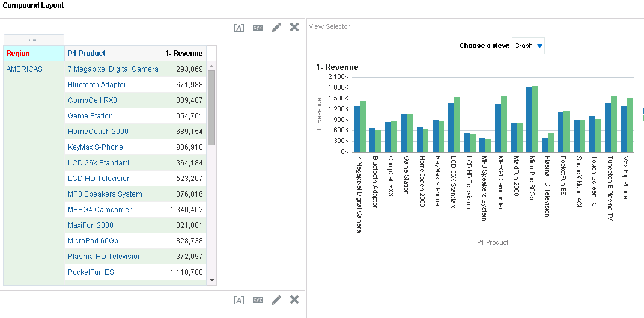Click the 'xyz' Rename View icon in the lower view
The width and height of the screenshot is (644, 318).
click(258, 300)
